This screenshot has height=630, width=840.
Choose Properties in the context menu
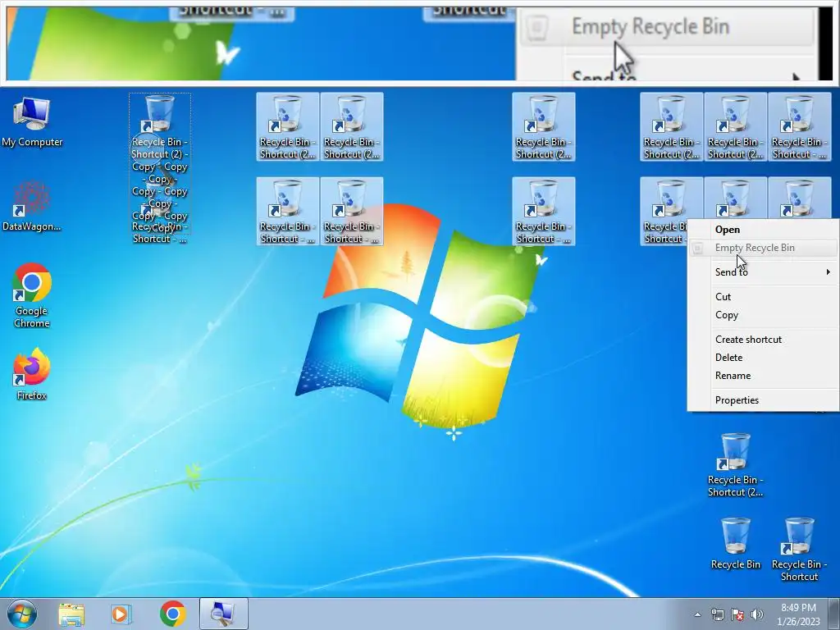click(764, 400)
